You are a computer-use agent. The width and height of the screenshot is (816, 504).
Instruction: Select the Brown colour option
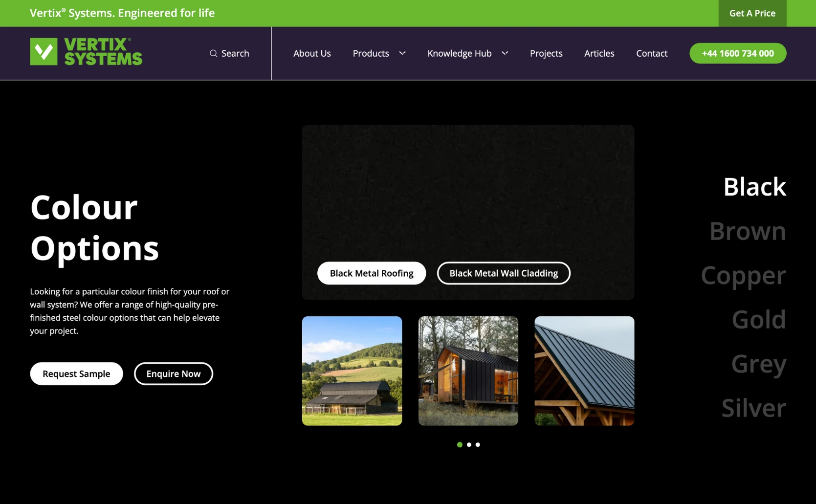click(x=748, y=231)
